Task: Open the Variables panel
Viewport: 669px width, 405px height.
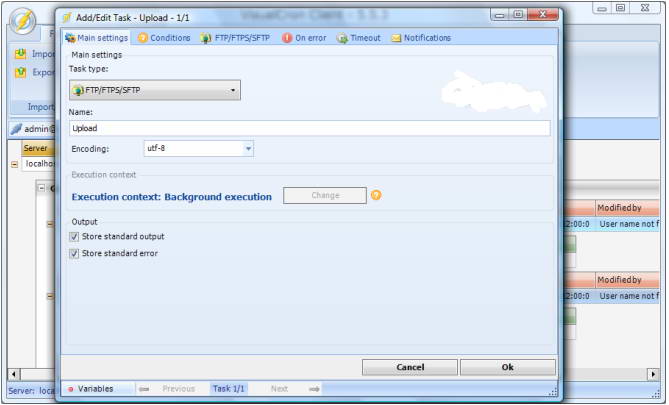Action: click(91, 389)
